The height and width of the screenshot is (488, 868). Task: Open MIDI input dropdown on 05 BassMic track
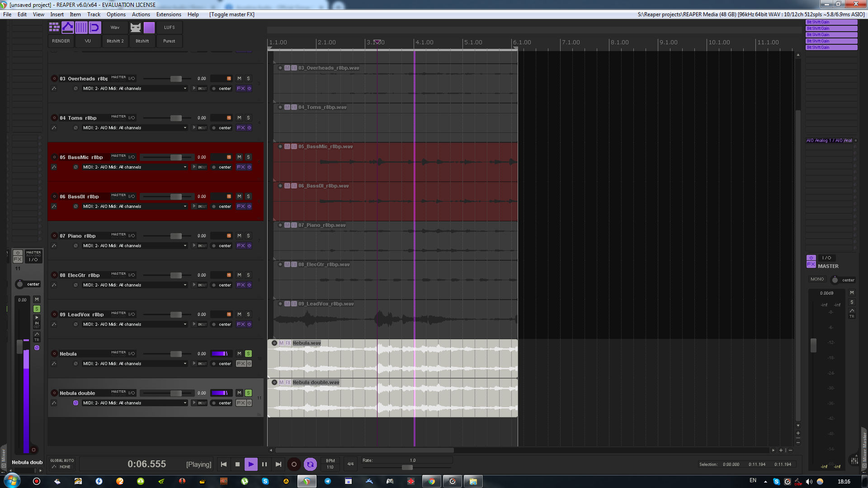coord(135,167)
